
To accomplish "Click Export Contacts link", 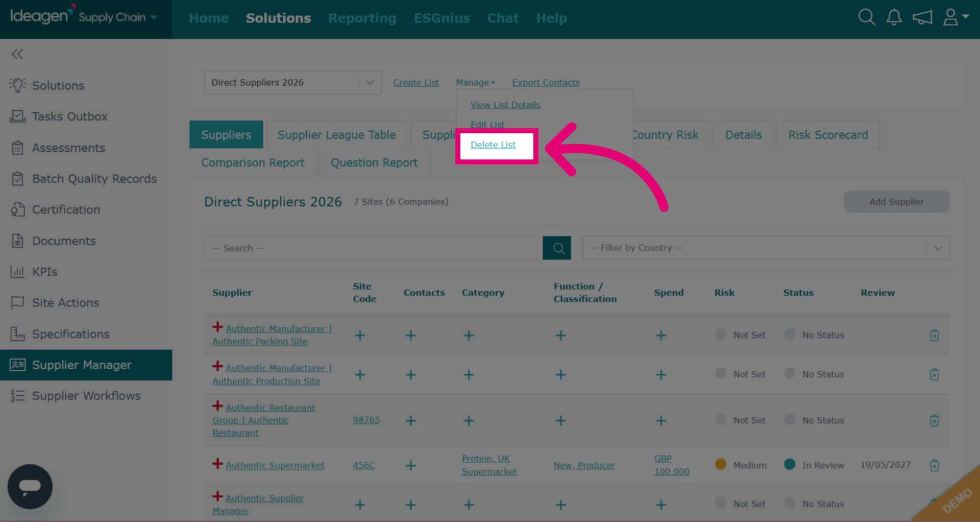I will [546, 82].
